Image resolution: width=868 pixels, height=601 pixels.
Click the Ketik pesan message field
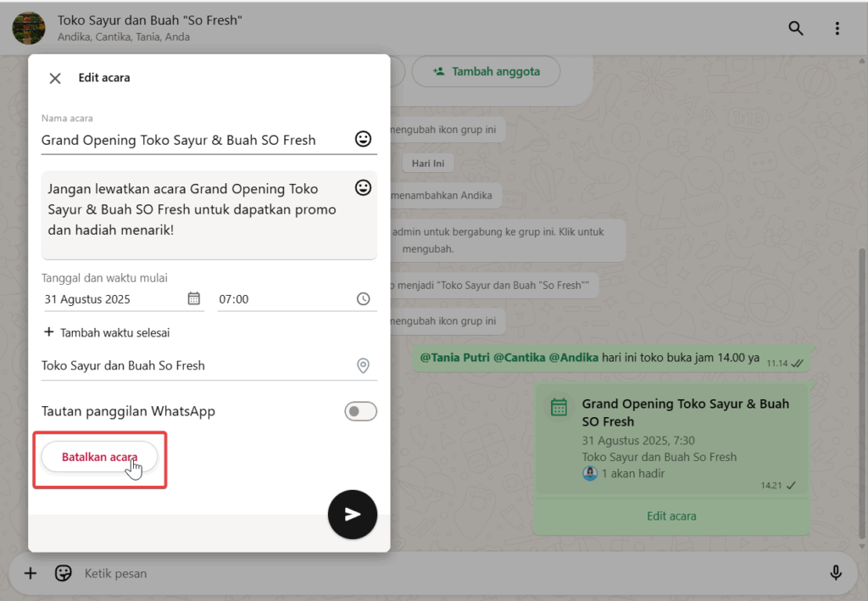click(x=424, y=573)
